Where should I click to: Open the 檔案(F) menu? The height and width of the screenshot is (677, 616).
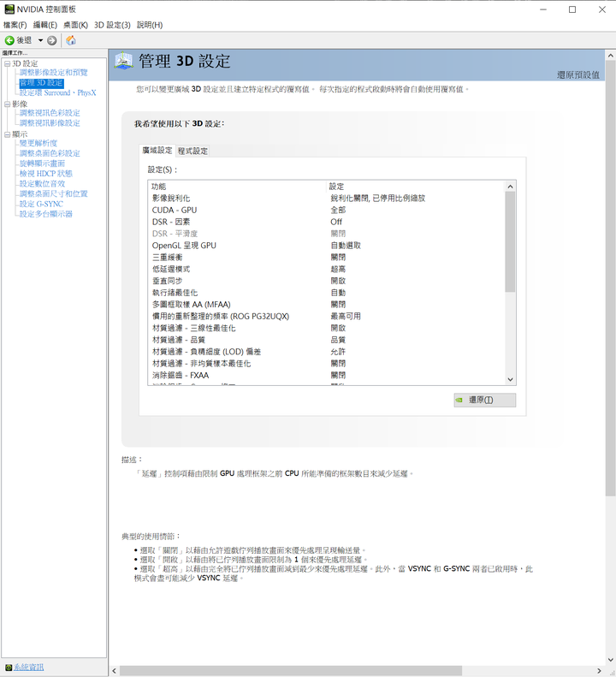coord(15,25)
